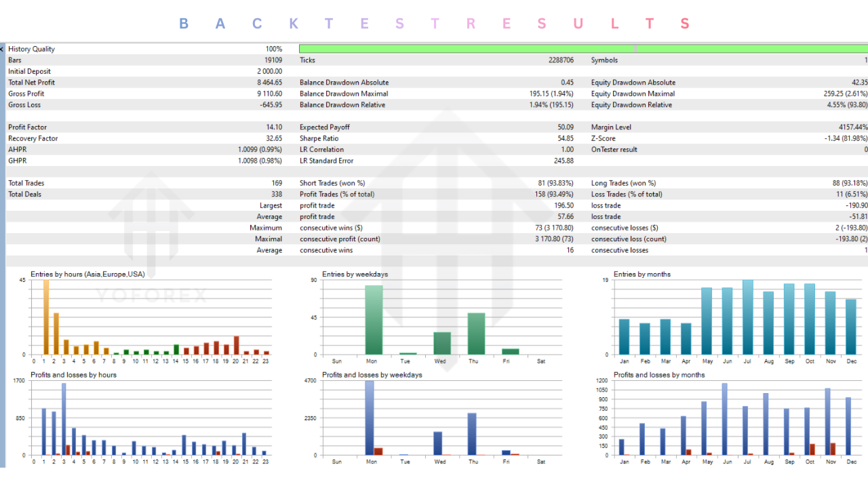Click the Z-Score value
The image size is (868, 488).
pos(845,138)
